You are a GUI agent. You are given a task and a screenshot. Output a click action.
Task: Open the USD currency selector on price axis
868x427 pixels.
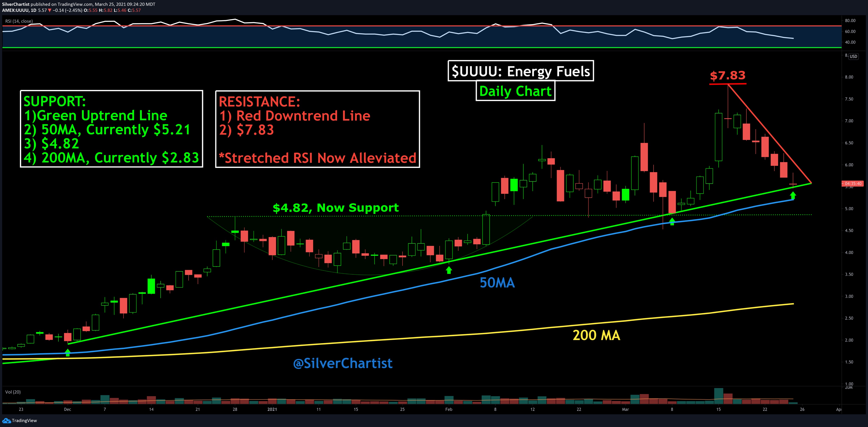[x=853, y=56]
